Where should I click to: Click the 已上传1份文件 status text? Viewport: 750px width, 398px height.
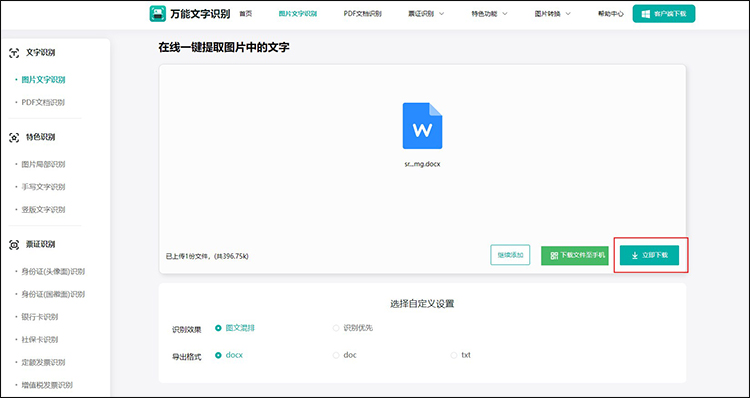[207, 256]
